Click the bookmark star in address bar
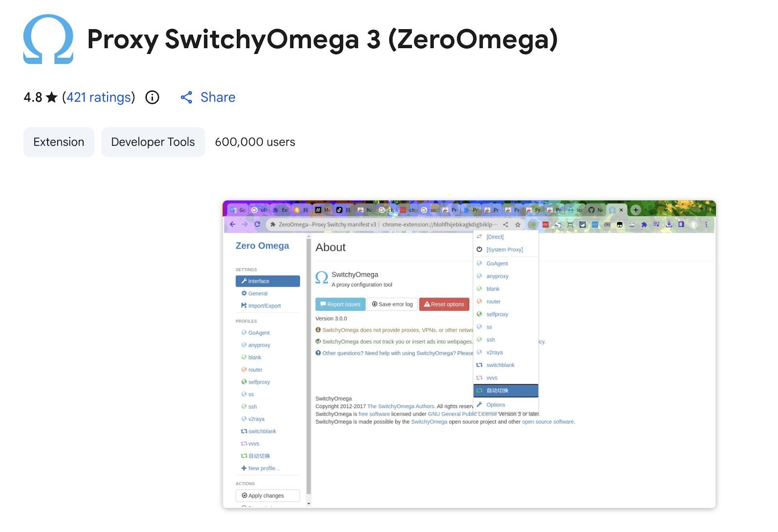Image resolution: width=778 pixels, height=532 pixels. pos(518,225)
